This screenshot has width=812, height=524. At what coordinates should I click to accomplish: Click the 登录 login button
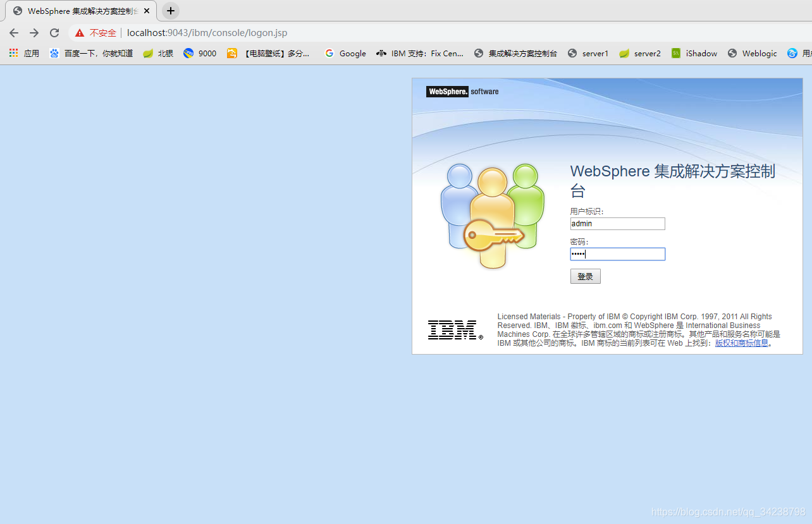(x=586, y=276)
